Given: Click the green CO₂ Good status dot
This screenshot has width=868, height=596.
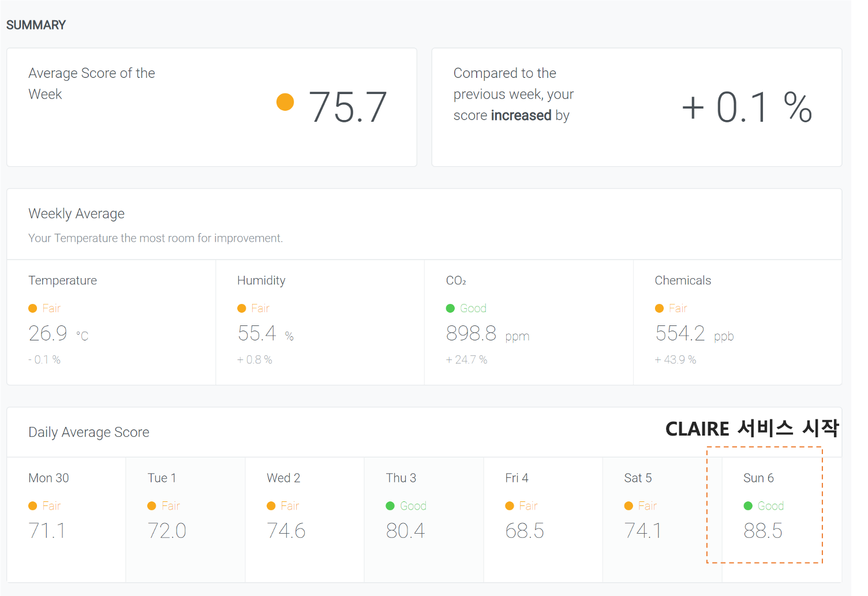Looking at the screenshot, I should point(451,309).
